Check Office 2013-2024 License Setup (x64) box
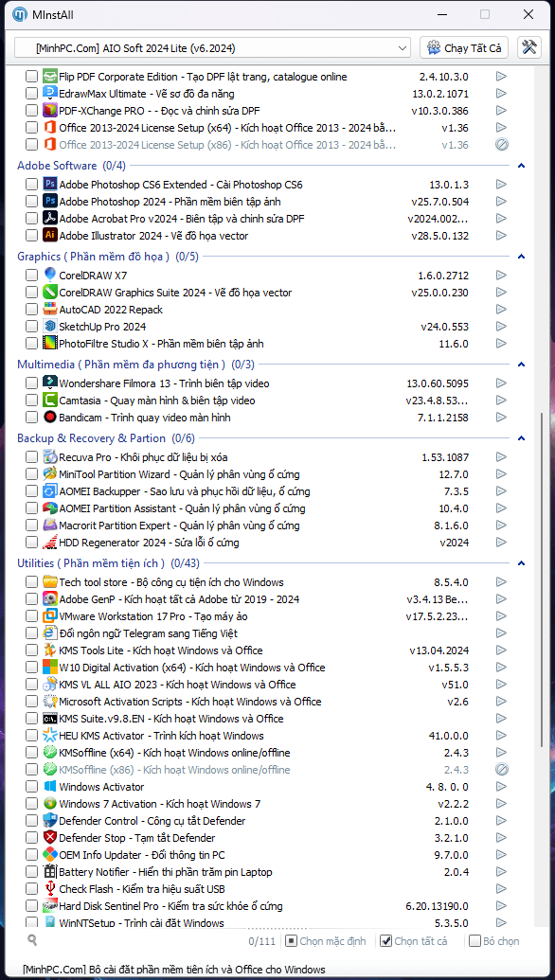Viewport: 555px width, 980px height. 31,128
